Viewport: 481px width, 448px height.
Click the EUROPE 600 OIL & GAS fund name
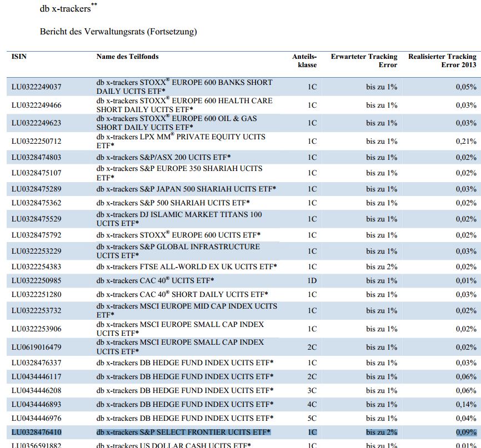pyautogui.click(x=177, y=123)
